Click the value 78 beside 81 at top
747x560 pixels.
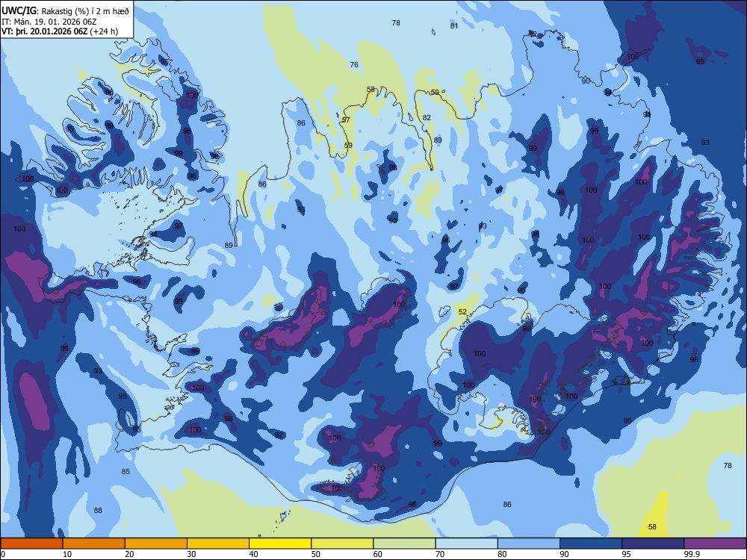[x=396, y=22]
